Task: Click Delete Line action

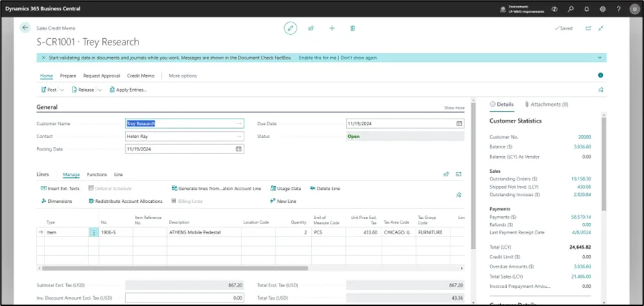Action: coord(325,188)
